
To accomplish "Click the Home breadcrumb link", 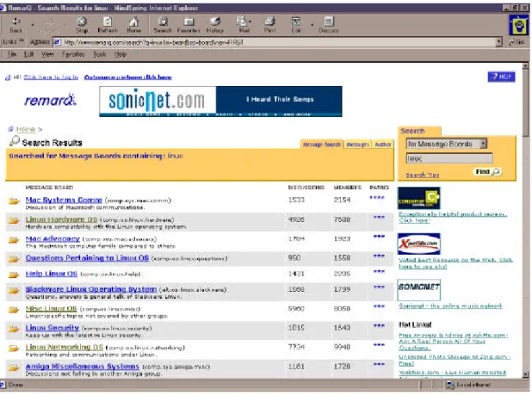I will (26, 129).
